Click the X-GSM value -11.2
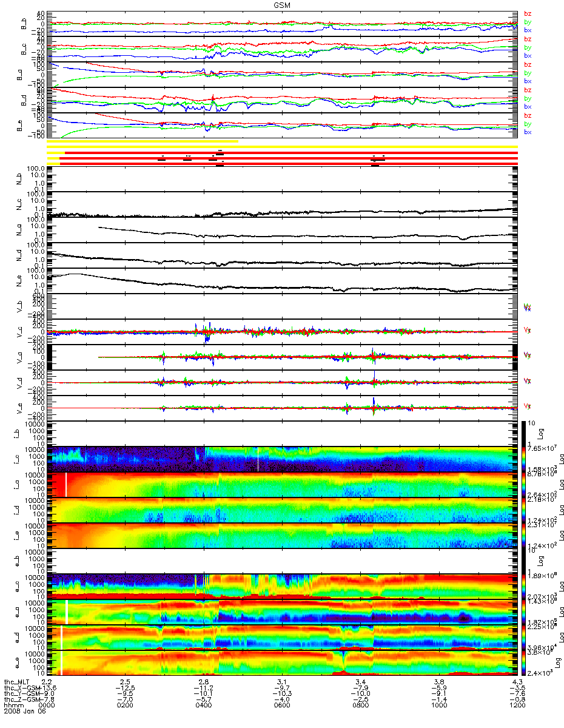The image size is (564, 728). 204,688
